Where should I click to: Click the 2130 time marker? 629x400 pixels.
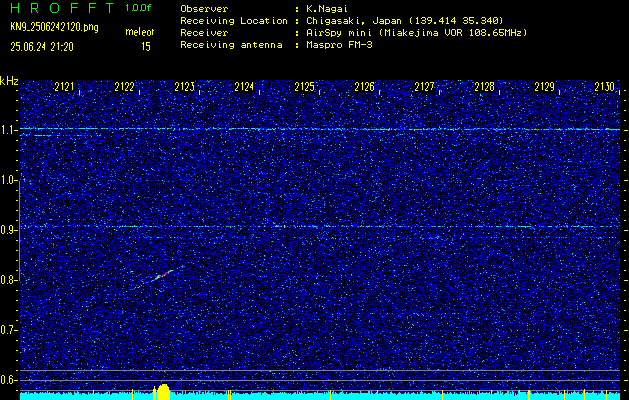pyautogui.click(x=605, y=87)
